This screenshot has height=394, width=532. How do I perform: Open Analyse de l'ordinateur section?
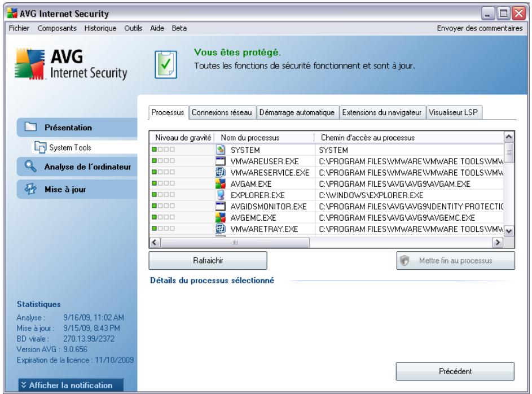pos(77,167)
